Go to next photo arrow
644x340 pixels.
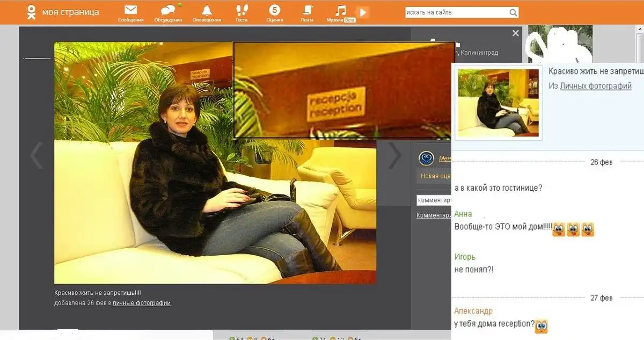coord(394,155)
